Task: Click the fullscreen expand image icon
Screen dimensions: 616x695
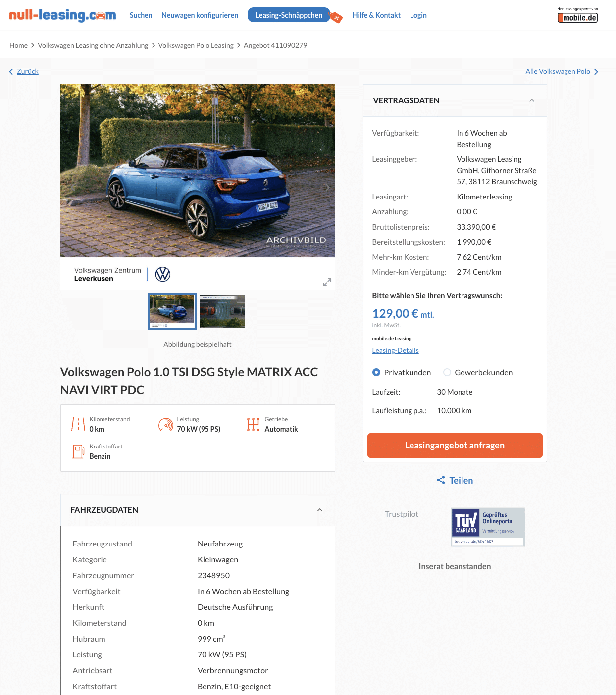Action: (x=327, y=282)
